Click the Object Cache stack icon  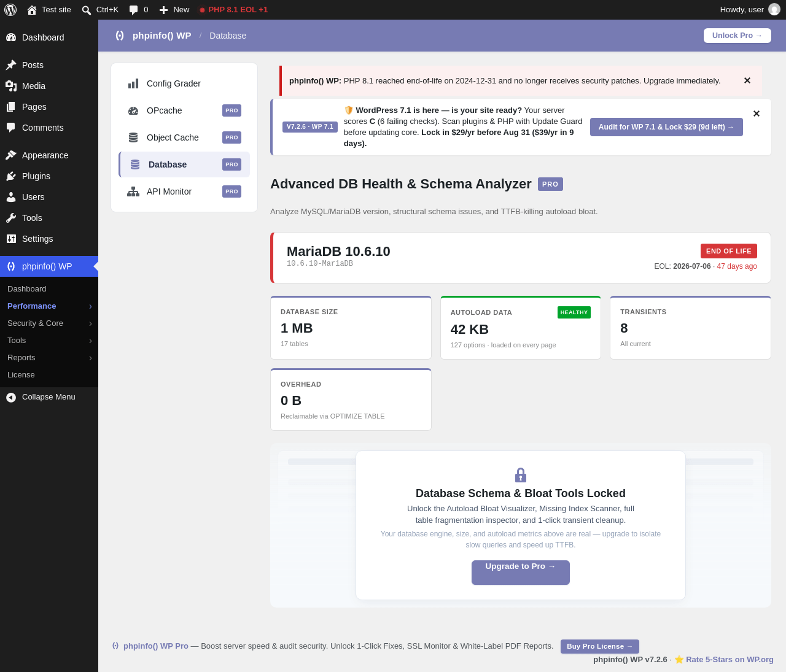(x=133, y=137)
